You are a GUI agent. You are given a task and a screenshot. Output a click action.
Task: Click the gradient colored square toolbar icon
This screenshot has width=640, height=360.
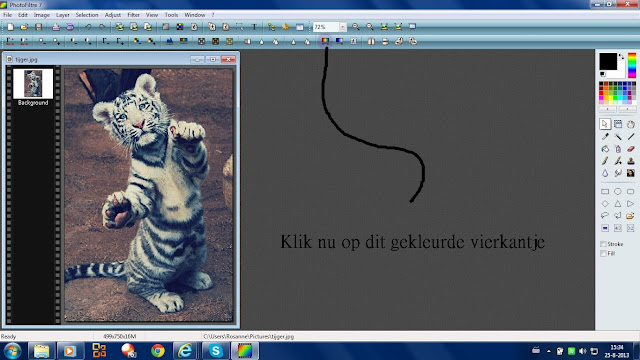[325, 41]
